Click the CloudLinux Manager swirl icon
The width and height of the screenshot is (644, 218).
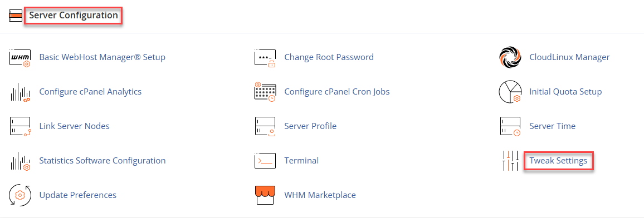click(x=510, y=57)
